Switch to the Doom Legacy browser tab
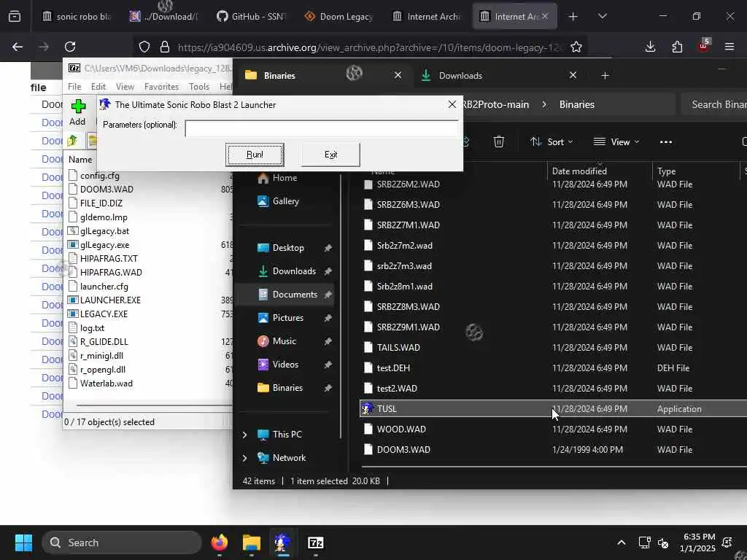 pyautogui.click(x=339, y=16)
